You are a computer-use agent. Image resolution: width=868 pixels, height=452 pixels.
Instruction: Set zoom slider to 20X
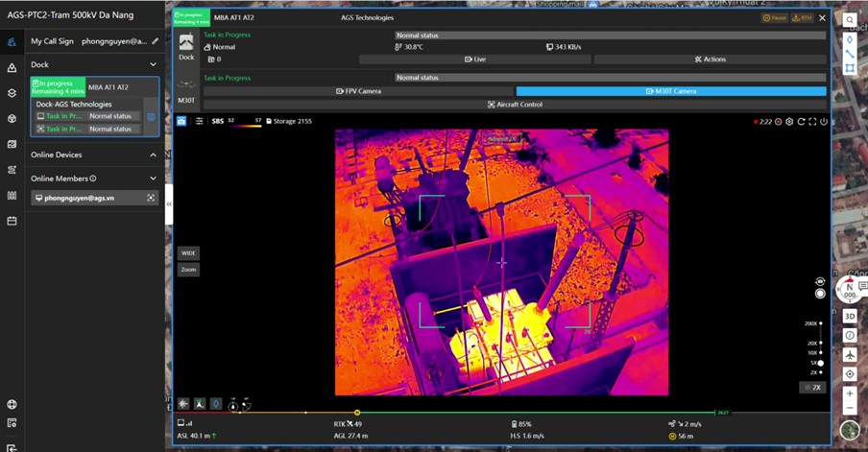pos(820,343)
